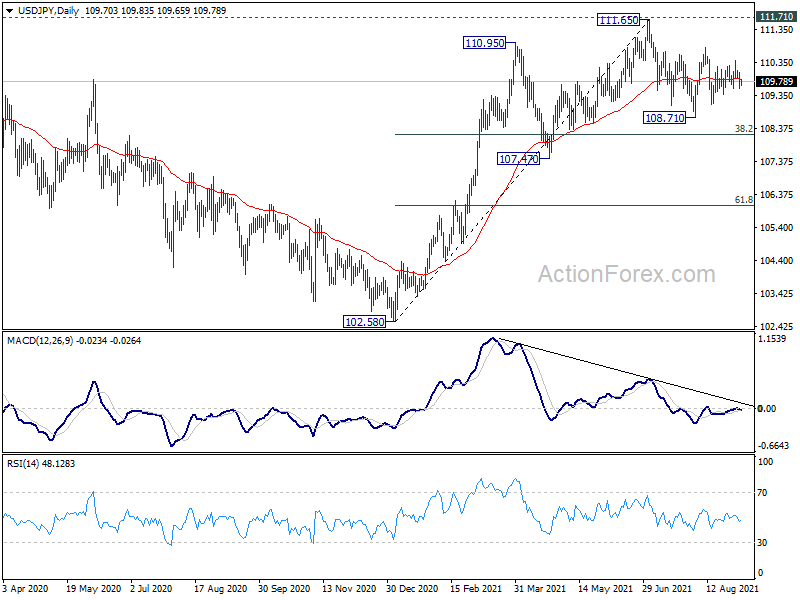Screen dimensions: 800x600
Task: Click the RSI 70 level label
Action: 762,492
